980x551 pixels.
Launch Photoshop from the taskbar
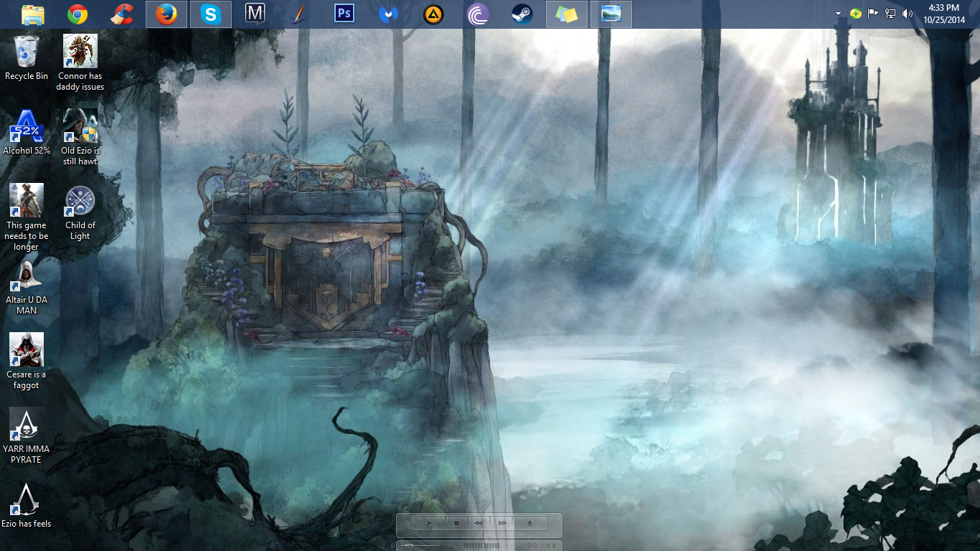pos(344,14)
